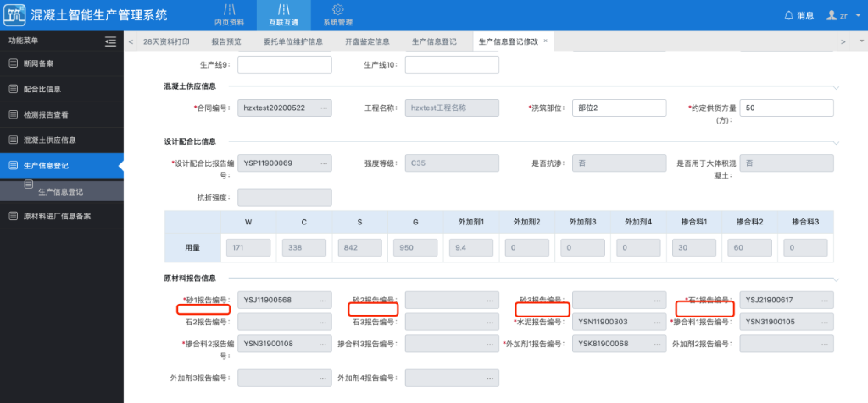Click the 生产线9 input field
The width and height of the screenshot is (868, 403).
click(x=285, y=64)
